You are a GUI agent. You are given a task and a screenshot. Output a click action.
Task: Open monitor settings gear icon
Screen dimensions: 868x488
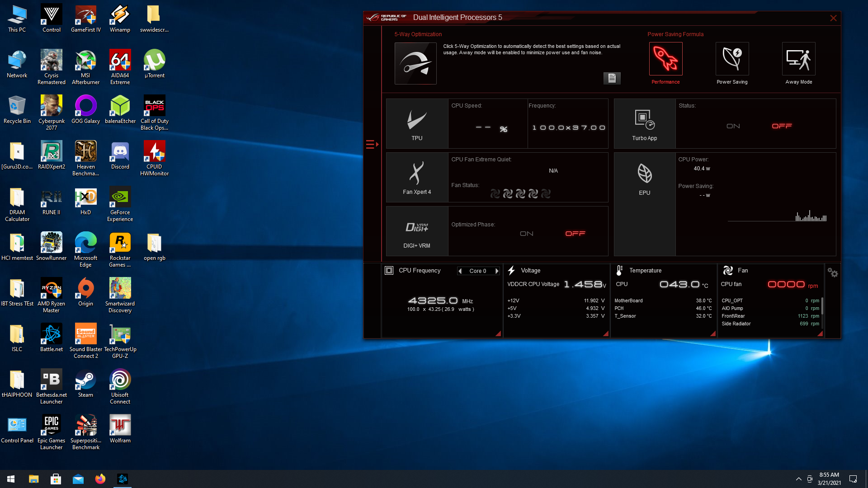click(833, 272)
